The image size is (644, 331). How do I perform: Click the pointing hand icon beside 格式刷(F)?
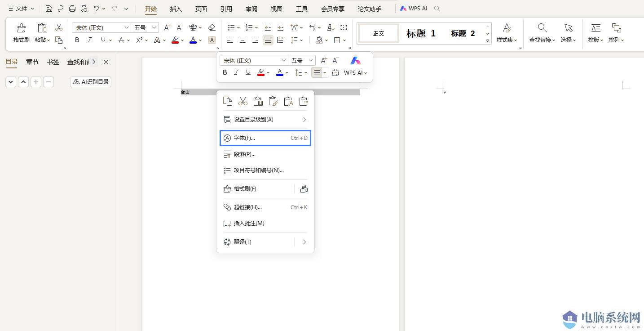(304, 189)
